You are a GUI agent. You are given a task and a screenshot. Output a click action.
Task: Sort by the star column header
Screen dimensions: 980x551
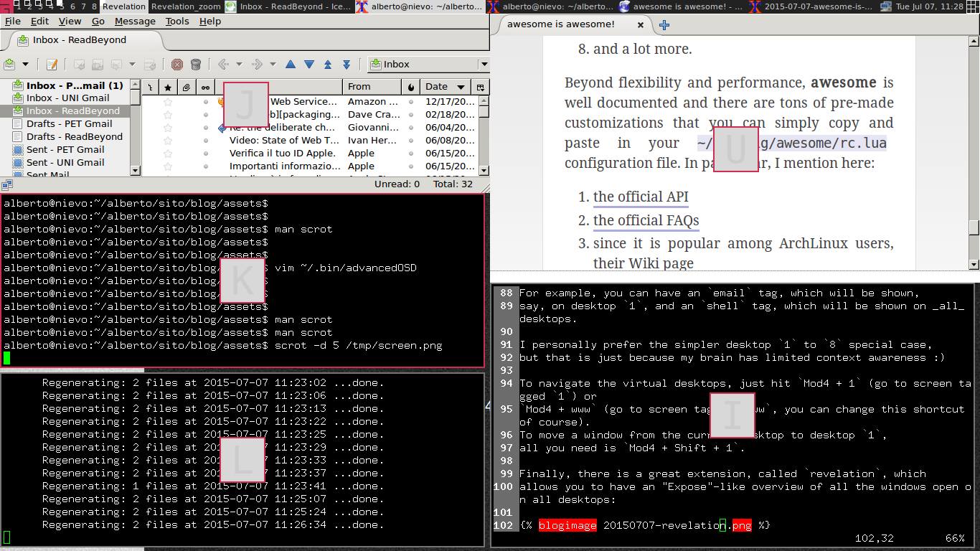tap(168, 87)
